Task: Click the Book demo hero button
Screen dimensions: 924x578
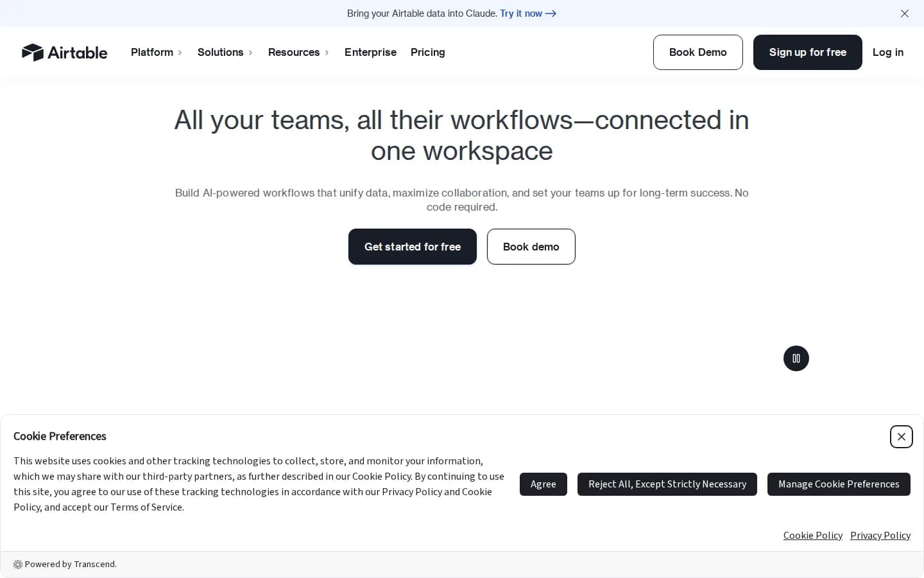Action: [x=531, y=247]
